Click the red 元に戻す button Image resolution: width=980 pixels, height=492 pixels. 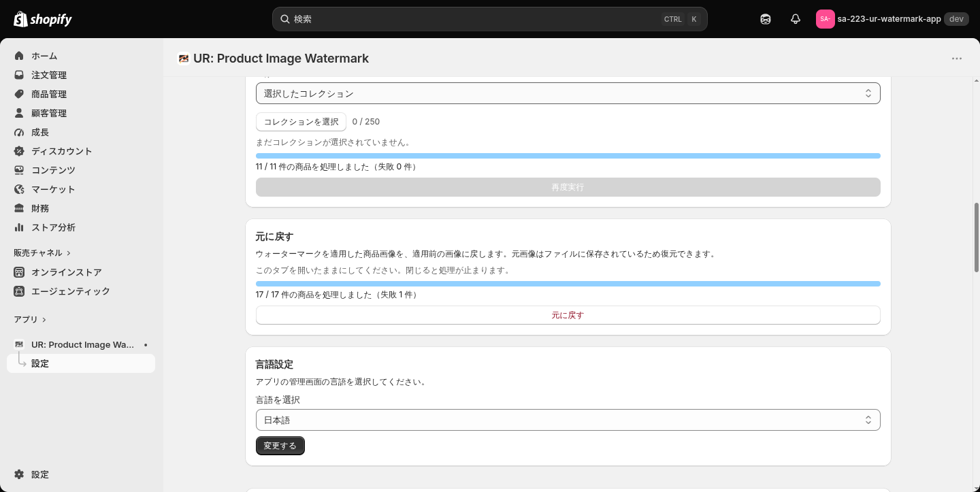pyautogui.click(x=568, y=315)
